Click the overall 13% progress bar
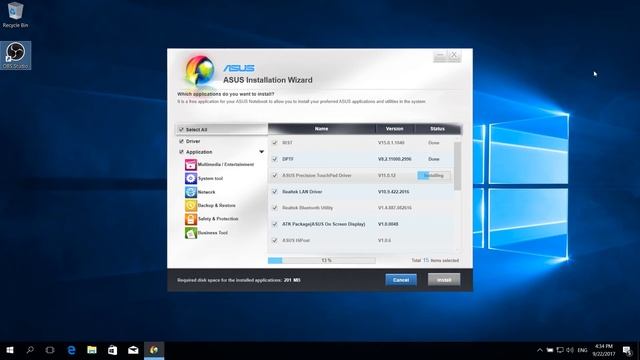640x360 pixels. [x=322, y=260]
